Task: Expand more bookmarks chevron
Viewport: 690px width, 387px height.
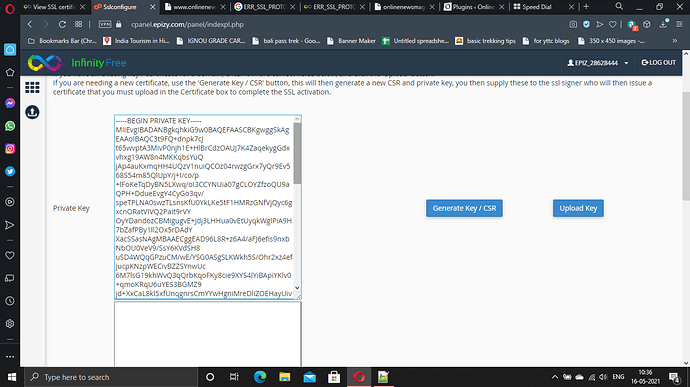Action: pyautogui.click(x=675, y=41)
